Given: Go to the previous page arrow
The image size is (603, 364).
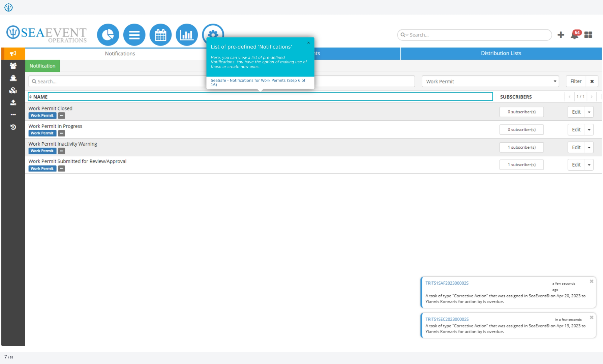Looking at the screenshot, I should coord(570,97).
